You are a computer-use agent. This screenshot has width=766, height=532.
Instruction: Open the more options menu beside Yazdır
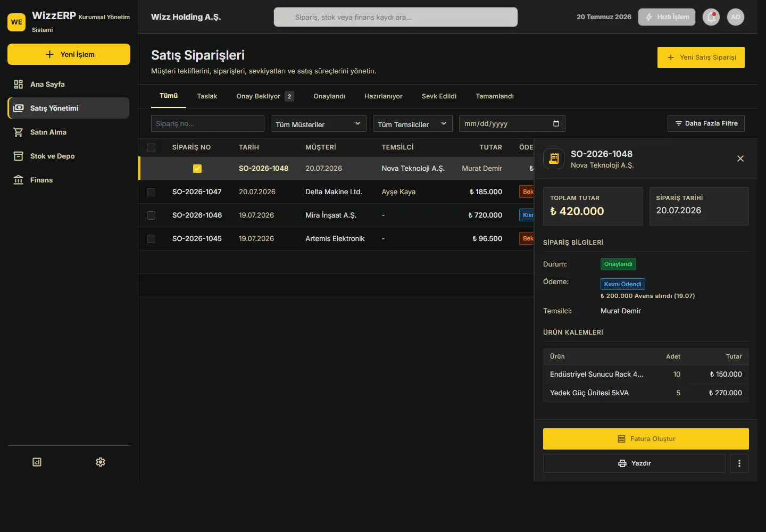click(739, 463)
